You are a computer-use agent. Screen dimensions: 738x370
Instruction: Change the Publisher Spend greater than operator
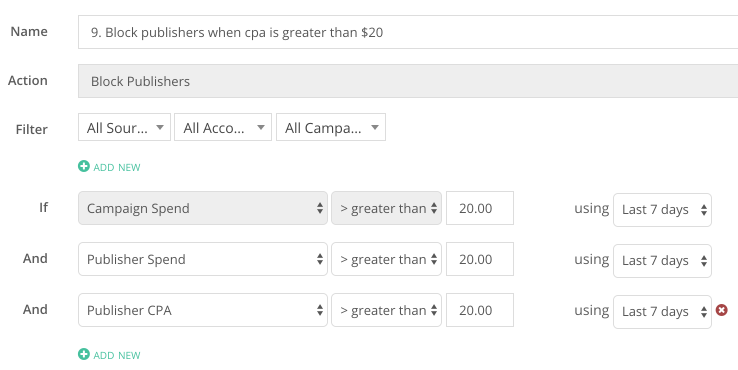(x=386, y=259)
